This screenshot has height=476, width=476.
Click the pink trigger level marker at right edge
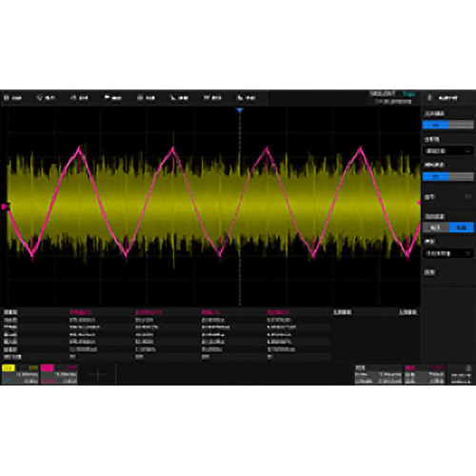point(419,203)
